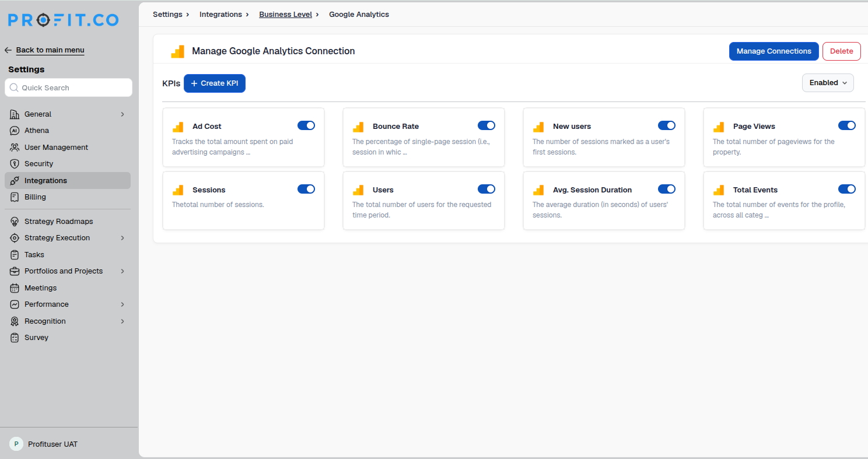Click the Integrations plug icon
868x459 pixels.
coord(15,181)
